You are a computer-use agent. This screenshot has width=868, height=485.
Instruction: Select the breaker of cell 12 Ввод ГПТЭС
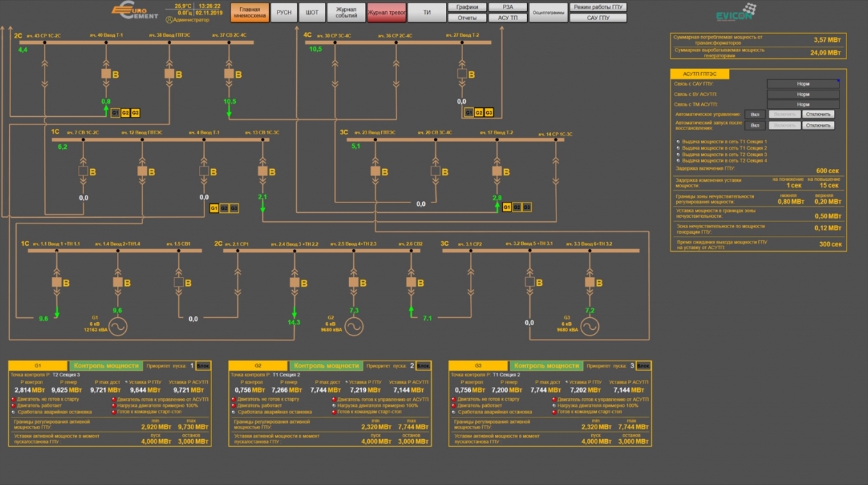142,170
